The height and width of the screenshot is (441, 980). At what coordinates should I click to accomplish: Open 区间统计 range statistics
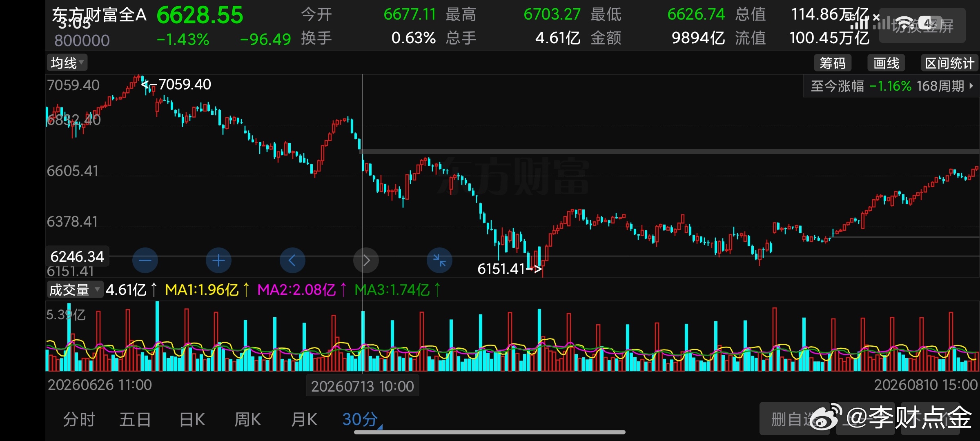click(x=949, y=63)
